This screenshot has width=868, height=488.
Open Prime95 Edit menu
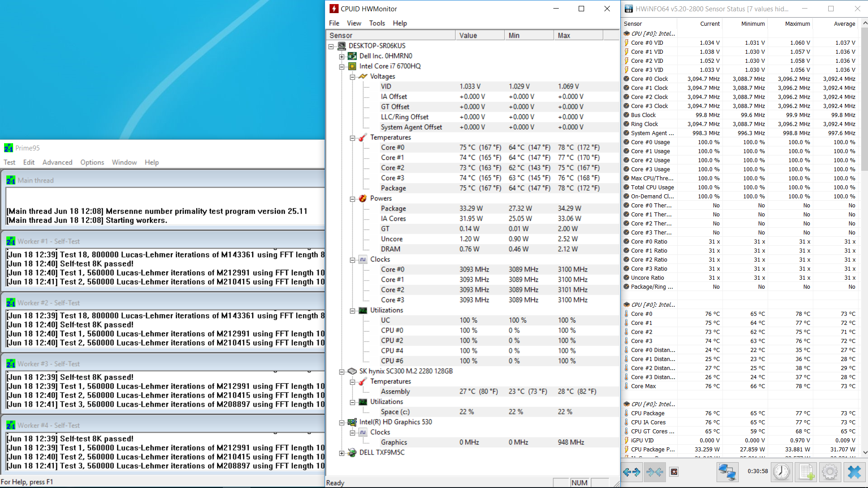click(x=29, y=162)
